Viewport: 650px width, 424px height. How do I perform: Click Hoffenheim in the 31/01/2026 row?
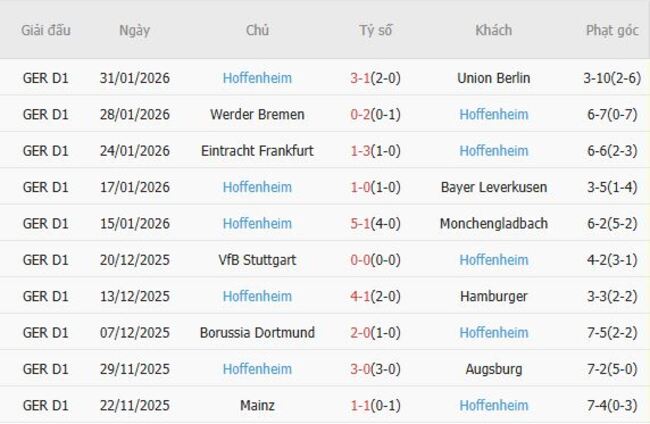tap(257, 78)
